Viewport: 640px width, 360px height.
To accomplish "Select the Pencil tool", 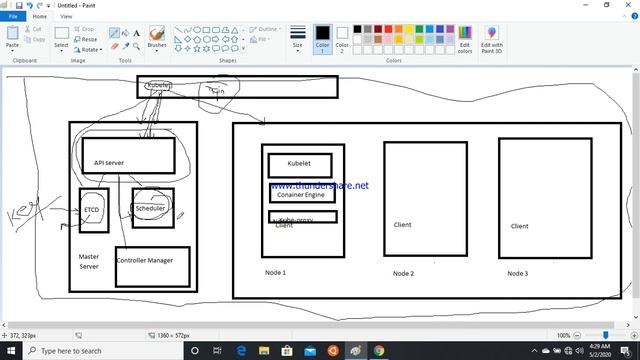I will (114, 33).
